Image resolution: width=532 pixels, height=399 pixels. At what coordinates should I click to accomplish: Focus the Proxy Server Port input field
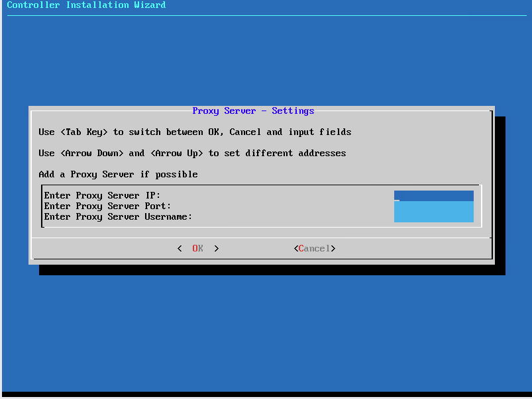[433, 206]
